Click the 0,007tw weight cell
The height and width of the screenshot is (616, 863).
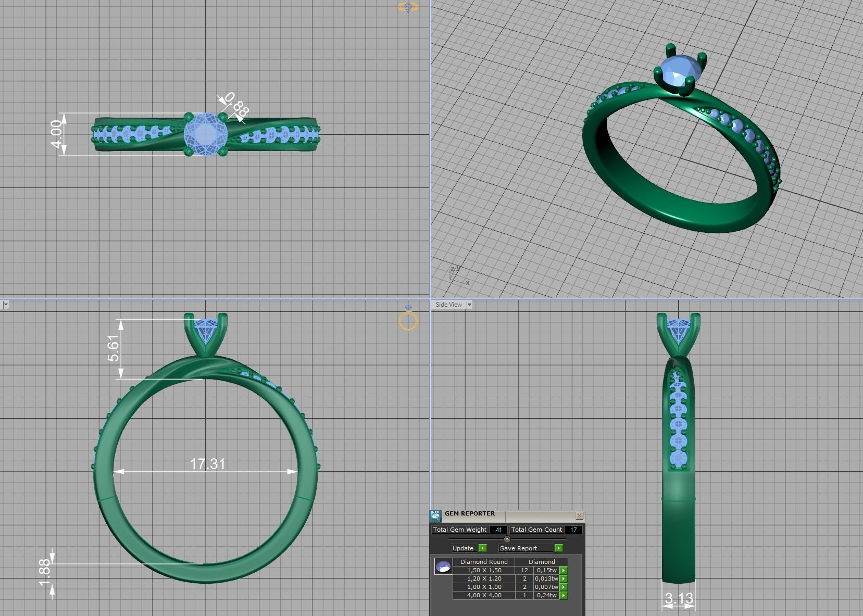click(546, 587)
